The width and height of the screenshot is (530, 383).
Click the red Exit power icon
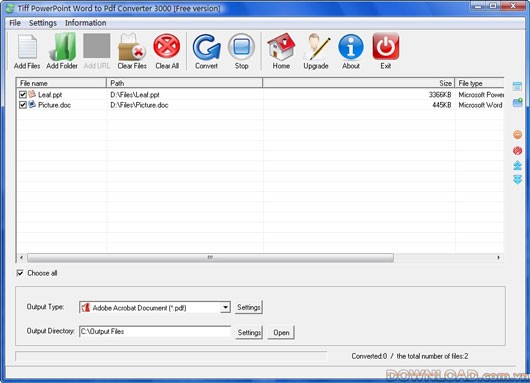[x=386, y=46]
